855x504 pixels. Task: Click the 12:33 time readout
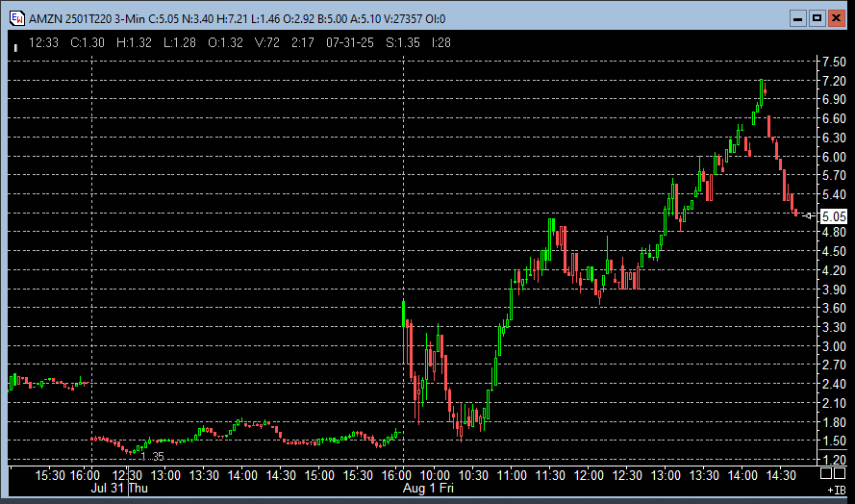43,42
